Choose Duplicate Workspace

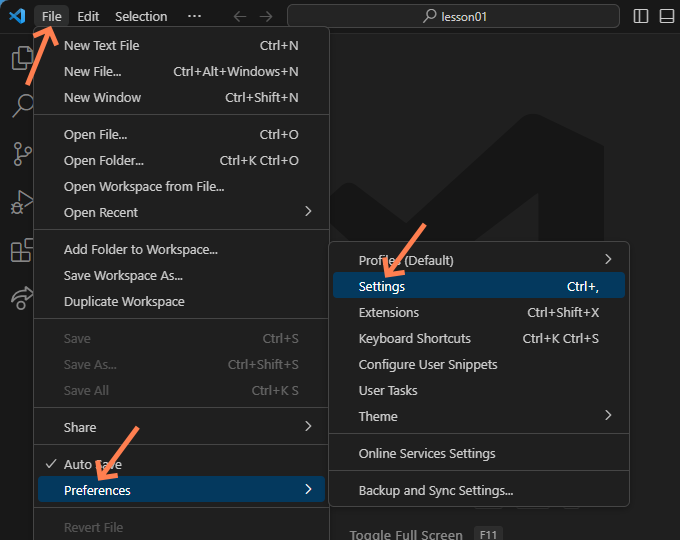point(181,301)
